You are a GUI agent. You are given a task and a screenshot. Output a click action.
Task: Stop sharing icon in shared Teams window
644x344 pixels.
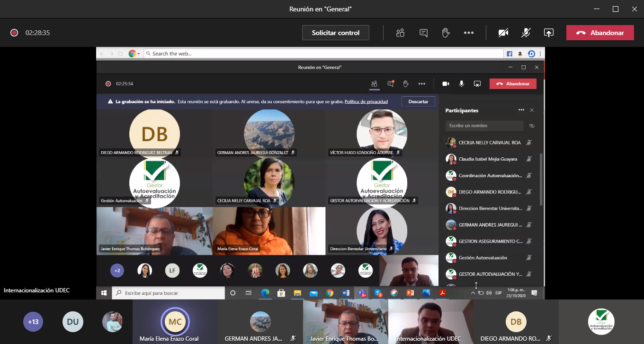(x=477, y=84)
